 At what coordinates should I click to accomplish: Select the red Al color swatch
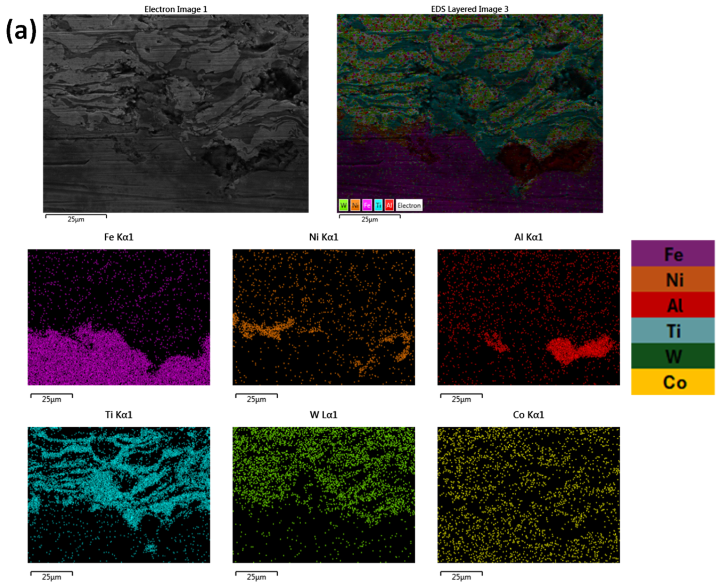click(673, 305)
